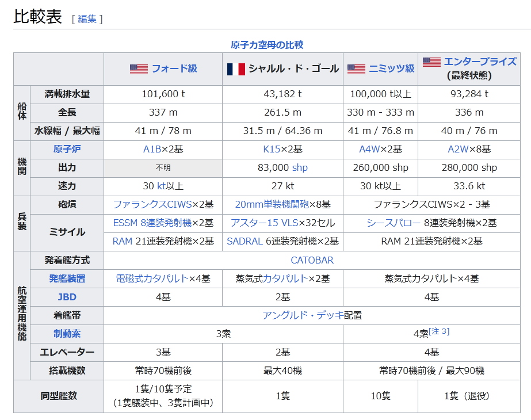Open the A2W reactor link
The image size is (531, 420).
tap(457, 149)
